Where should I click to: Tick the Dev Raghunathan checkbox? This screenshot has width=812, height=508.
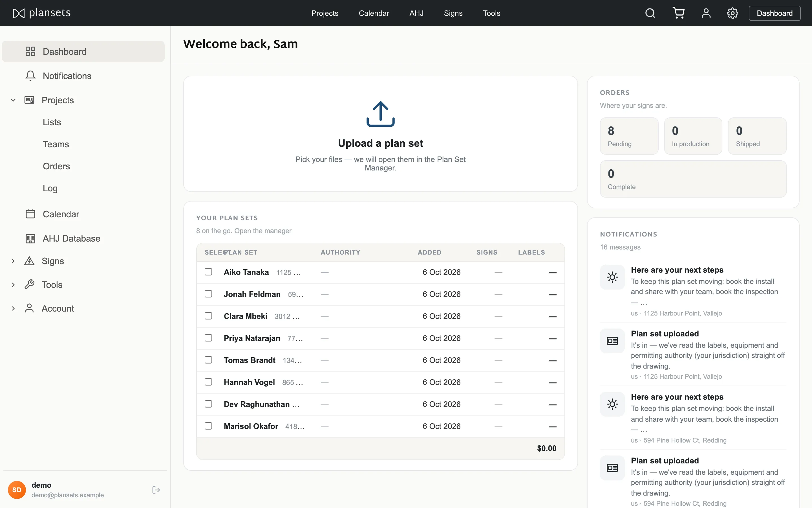(208, 404)
